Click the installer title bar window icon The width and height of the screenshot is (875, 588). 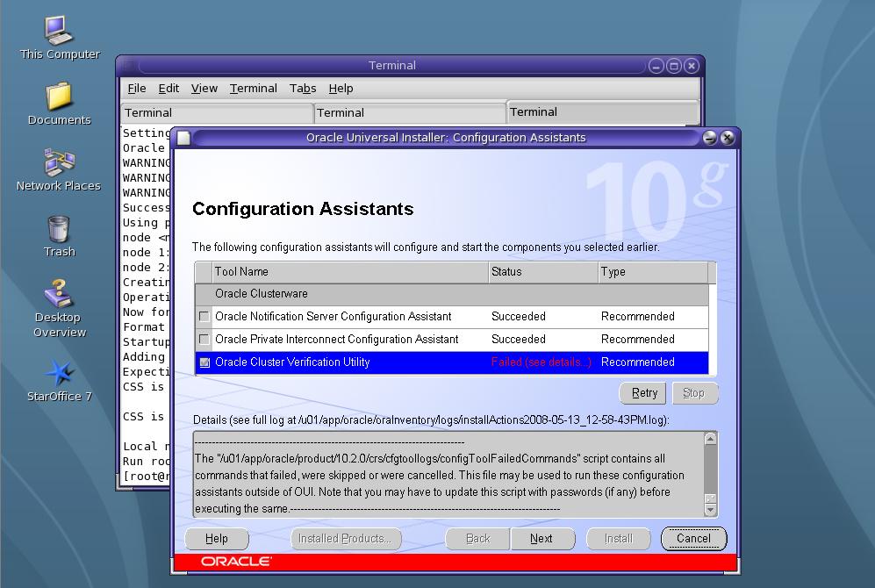[183, 138]
